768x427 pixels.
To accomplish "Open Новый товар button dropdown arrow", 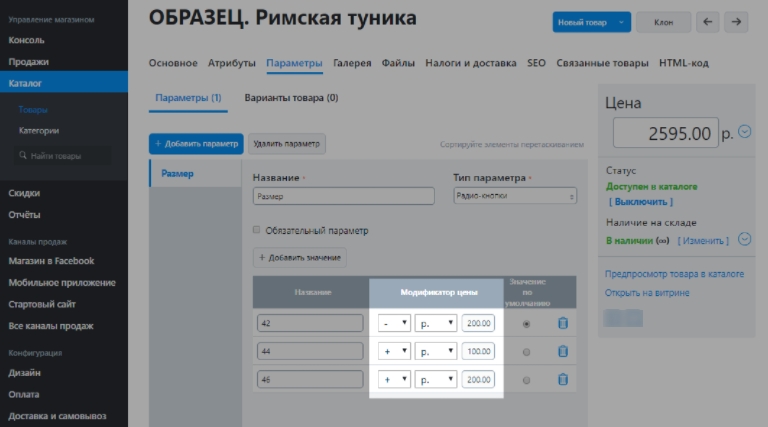I will click(621, 22).
